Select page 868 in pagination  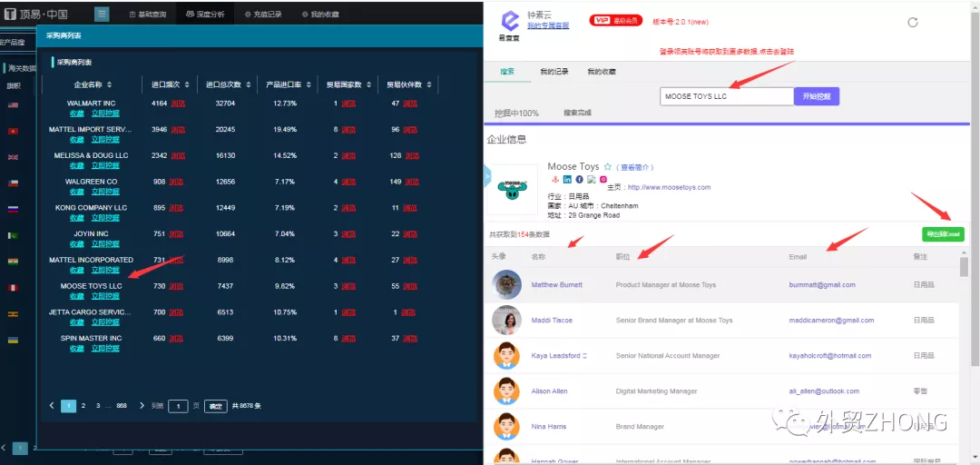(x=122, y=406)
